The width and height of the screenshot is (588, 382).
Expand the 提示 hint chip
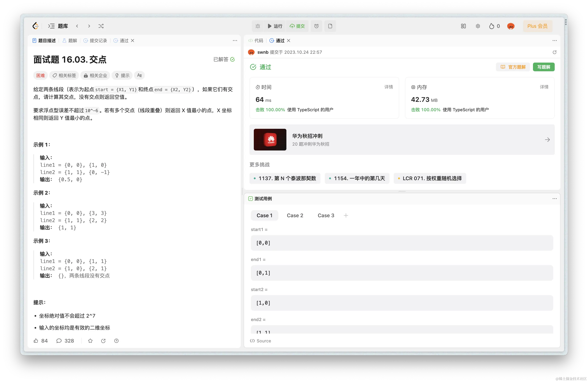tap(122, 75)
